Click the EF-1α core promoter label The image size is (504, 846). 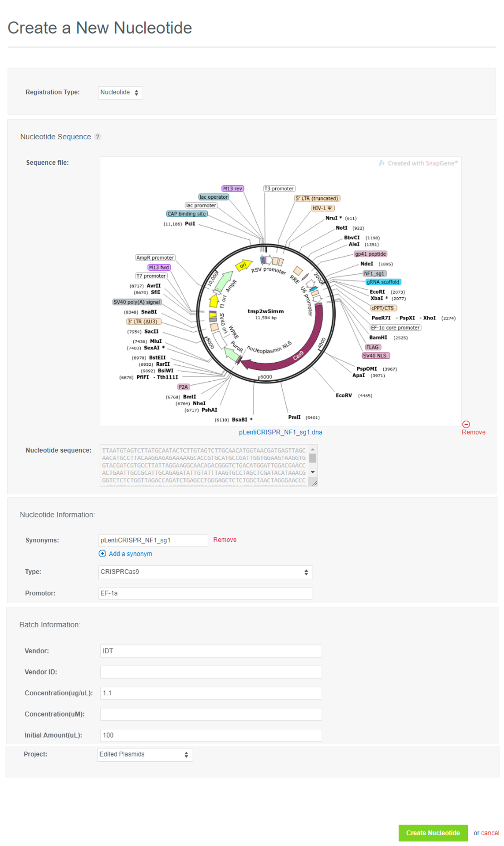(396, 328)
